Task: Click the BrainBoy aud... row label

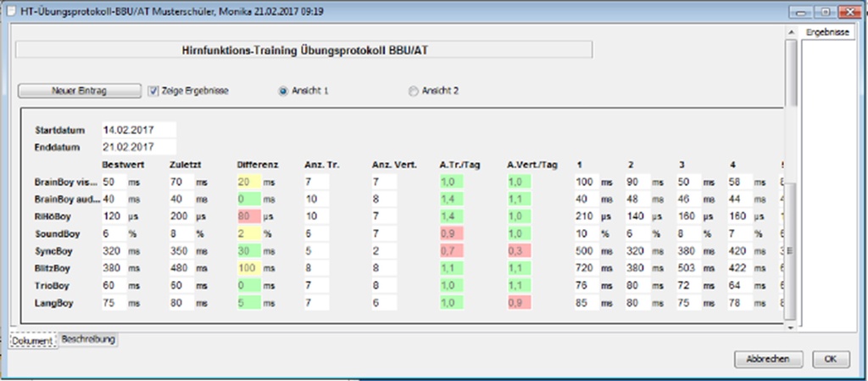Action: tap(67, 199)
